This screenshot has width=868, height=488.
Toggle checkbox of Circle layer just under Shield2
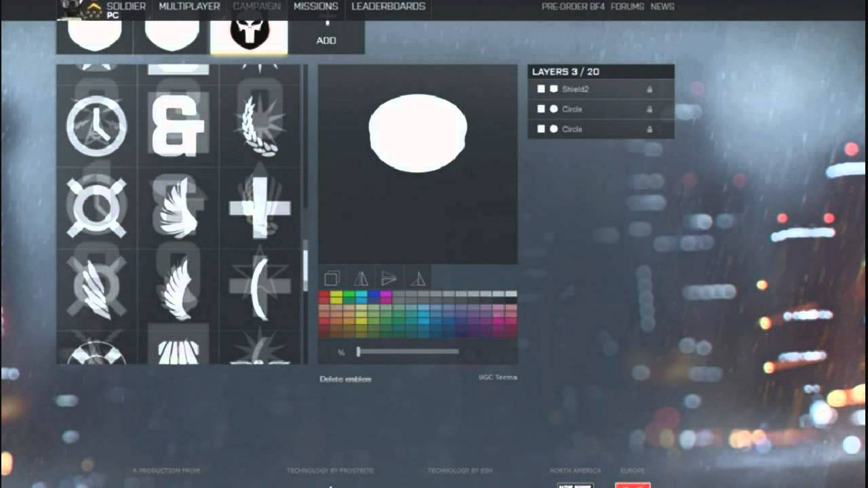coord(541,108)
